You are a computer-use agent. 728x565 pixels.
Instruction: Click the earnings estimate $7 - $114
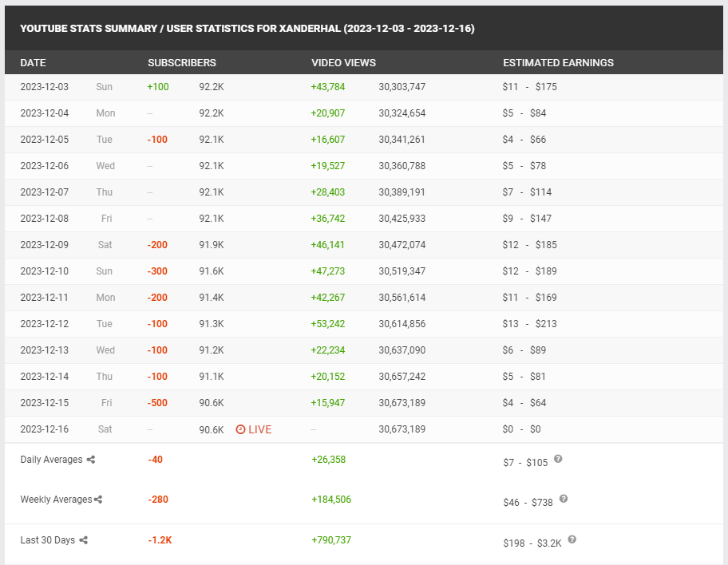coord(527,192)
